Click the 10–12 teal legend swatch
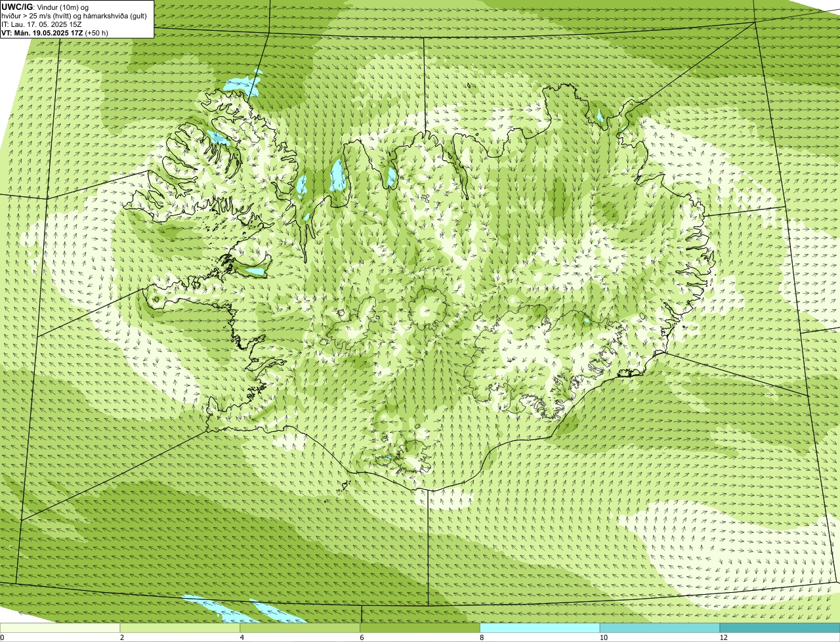The height and width of the screenshot is (642, 840). [660, 628]
